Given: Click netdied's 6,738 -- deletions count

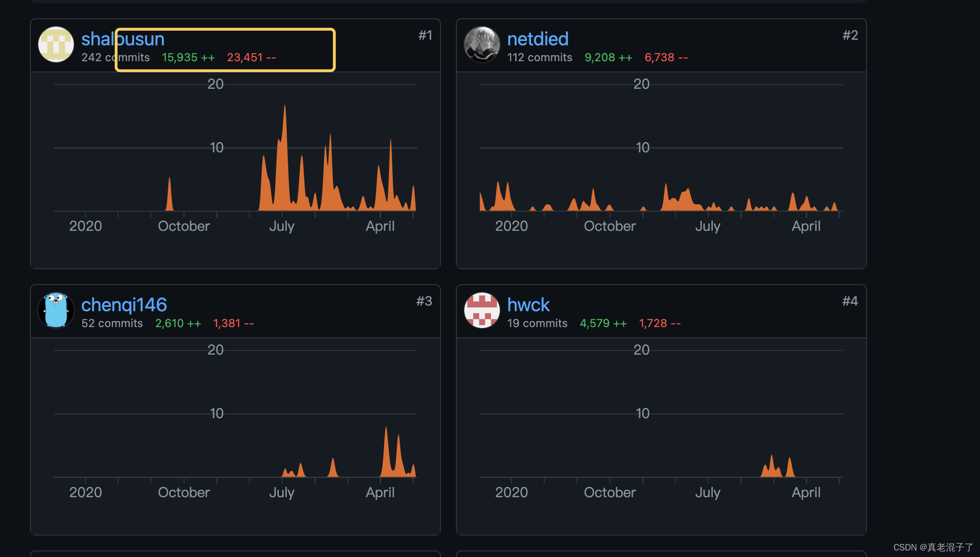Looking at the screenshot, I should tap(666, 57).
